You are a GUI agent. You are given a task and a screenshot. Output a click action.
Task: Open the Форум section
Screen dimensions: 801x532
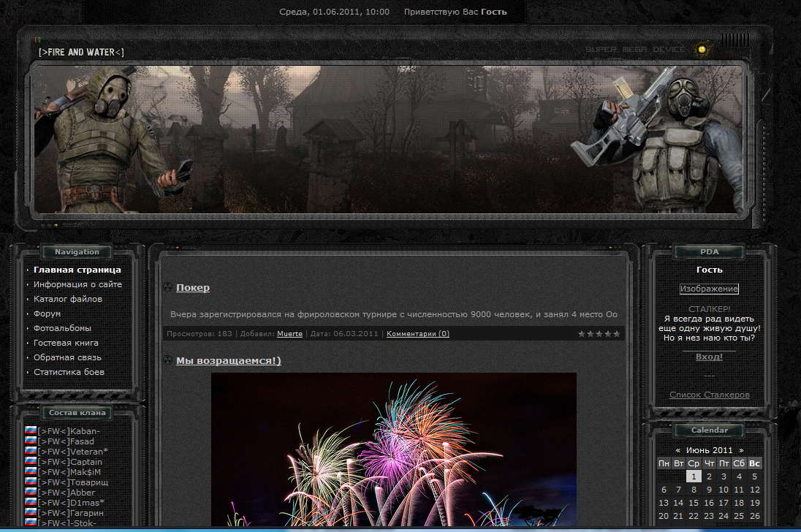(x=47, y=313)
